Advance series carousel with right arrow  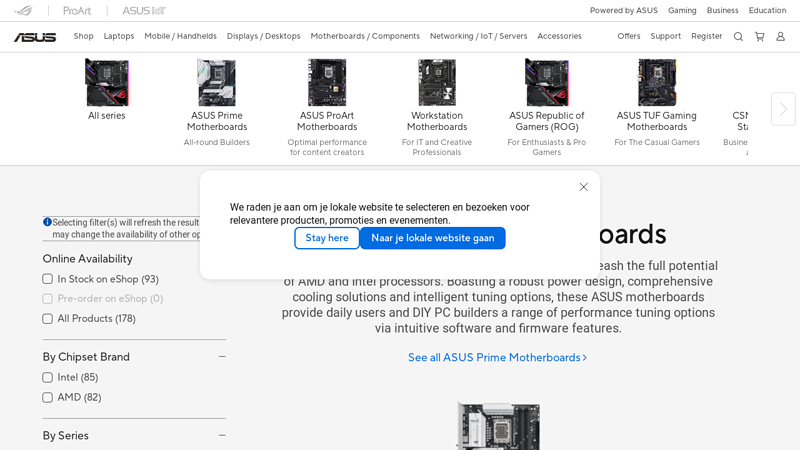(x=783, y=109)
